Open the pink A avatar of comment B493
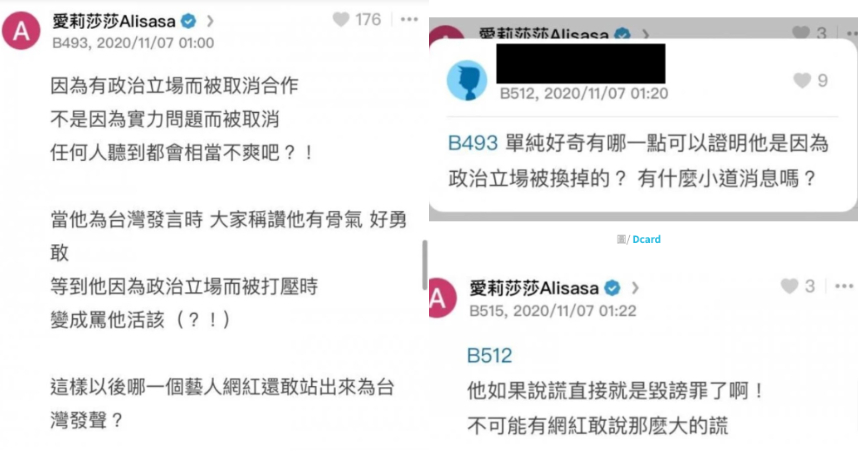 pyautogui.click(x=21, y=31)
